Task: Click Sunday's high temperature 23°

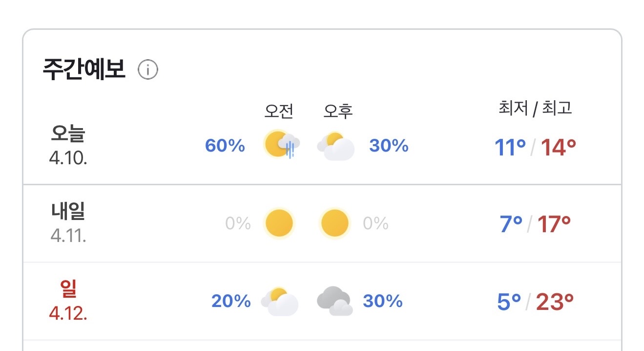Action: pyautogui.click(x=555, y=302)
